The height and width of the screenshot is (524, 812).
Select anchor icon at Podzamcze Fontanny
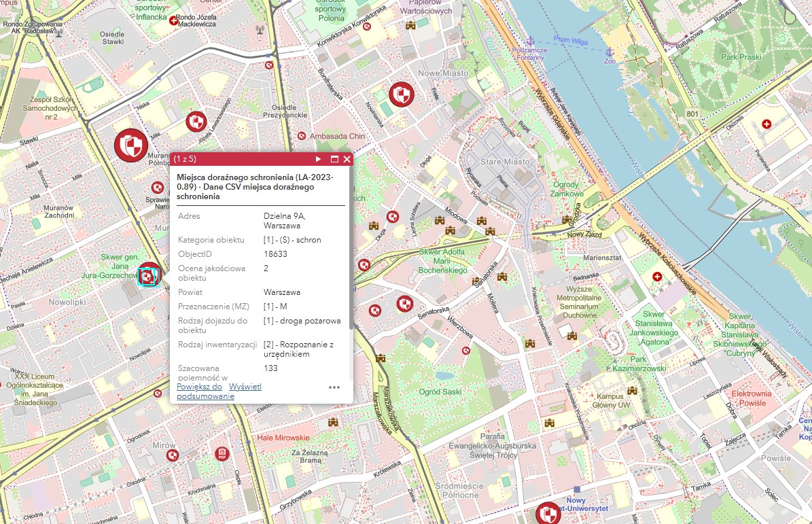click(x=530, y=40)
